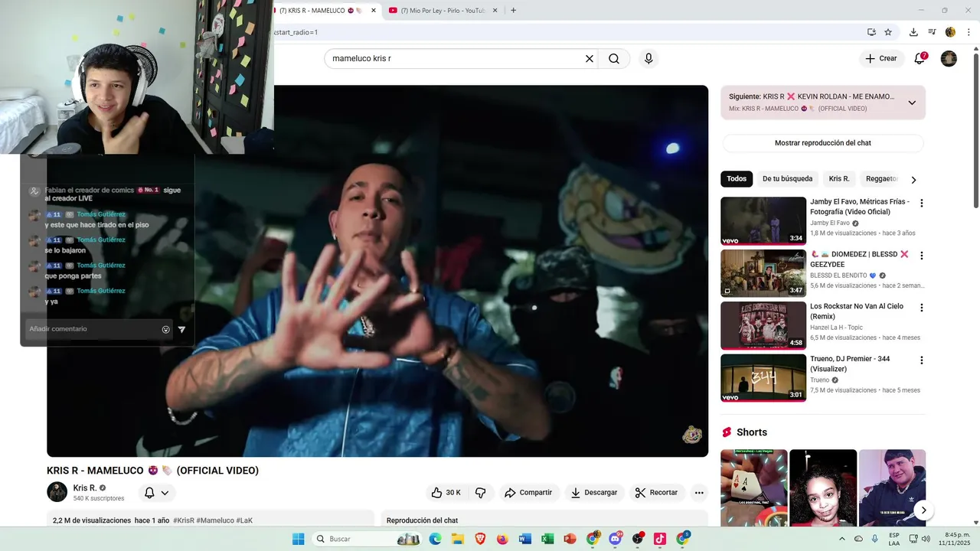Toggle Kris R. channel notification bell
Screen dimensions: 980x551
(x=149, y=493)
